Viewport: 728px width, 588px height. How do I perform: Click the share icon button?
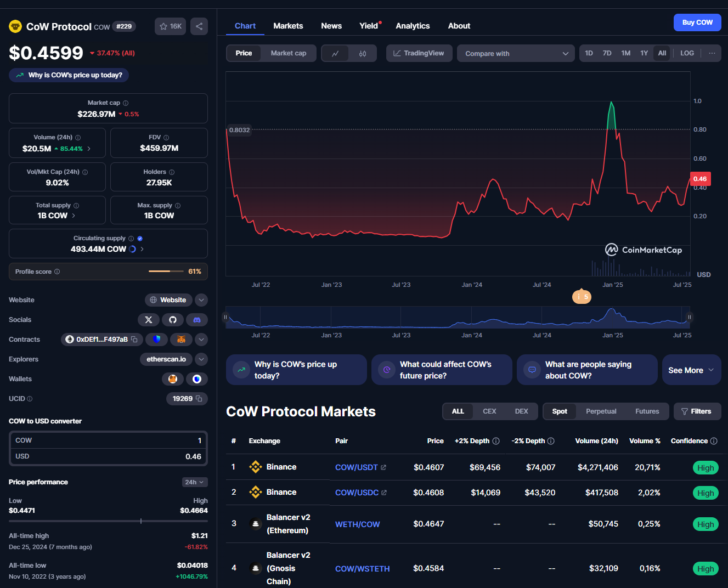click(x=199, y=26)
